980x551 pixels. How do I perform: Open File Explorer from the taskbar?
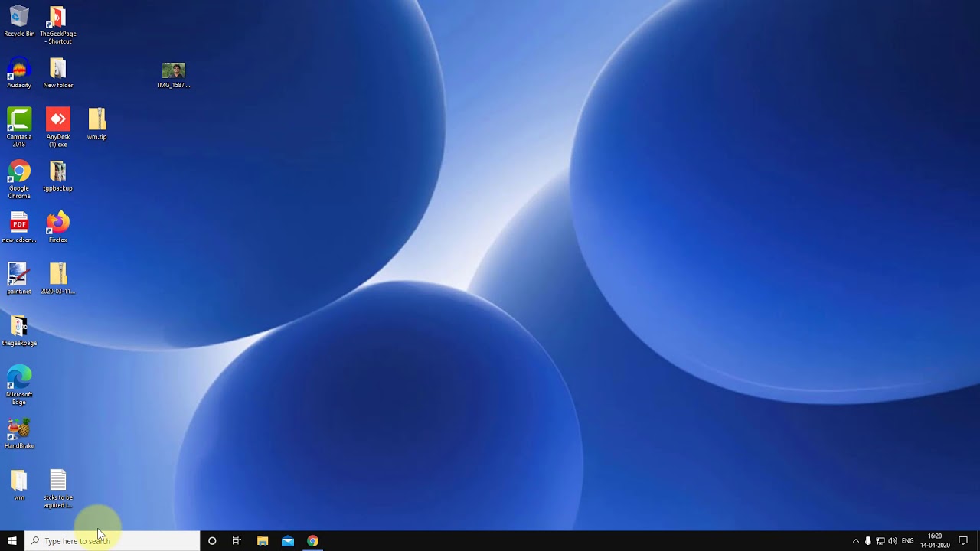point(263,541)
